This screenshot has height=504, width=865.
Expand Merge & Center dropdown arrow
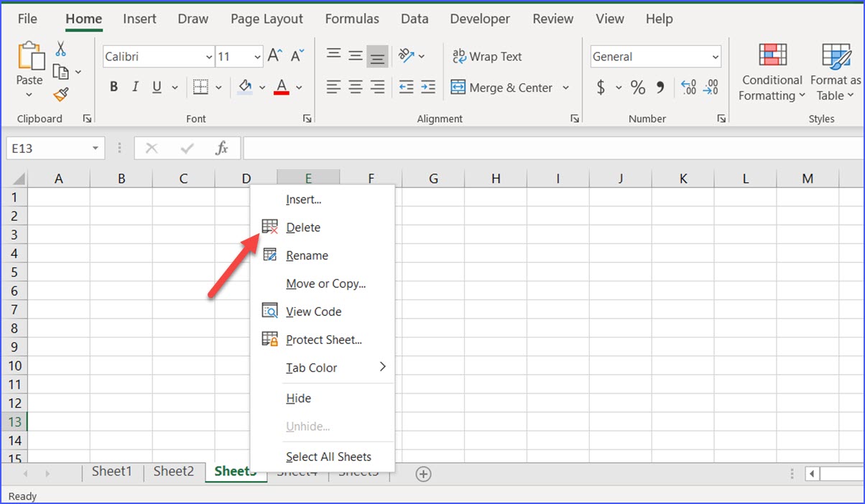point(565,88)
